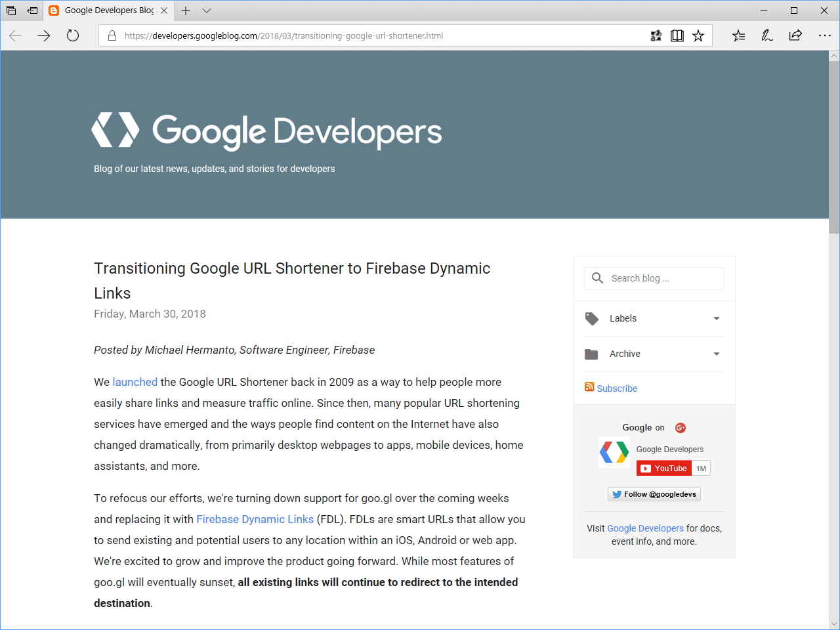Open reading view with the book icon
The height and width of the screenshot is (630, 840).
(x=677, y=35)
